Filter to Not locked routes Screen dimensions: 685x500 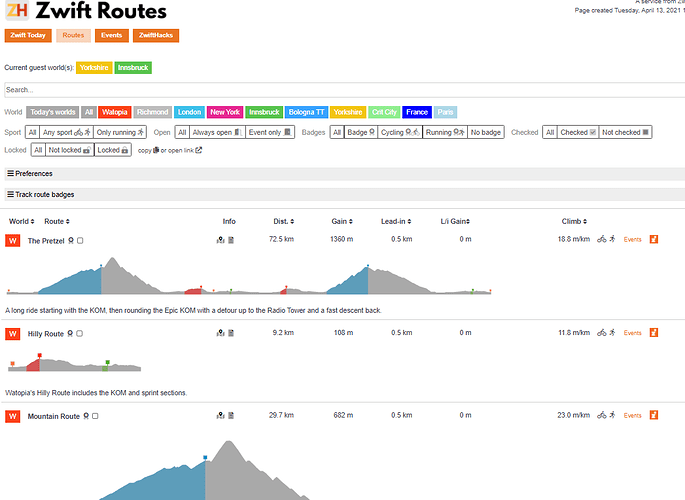pyautogui.click(x=69, y=150)
